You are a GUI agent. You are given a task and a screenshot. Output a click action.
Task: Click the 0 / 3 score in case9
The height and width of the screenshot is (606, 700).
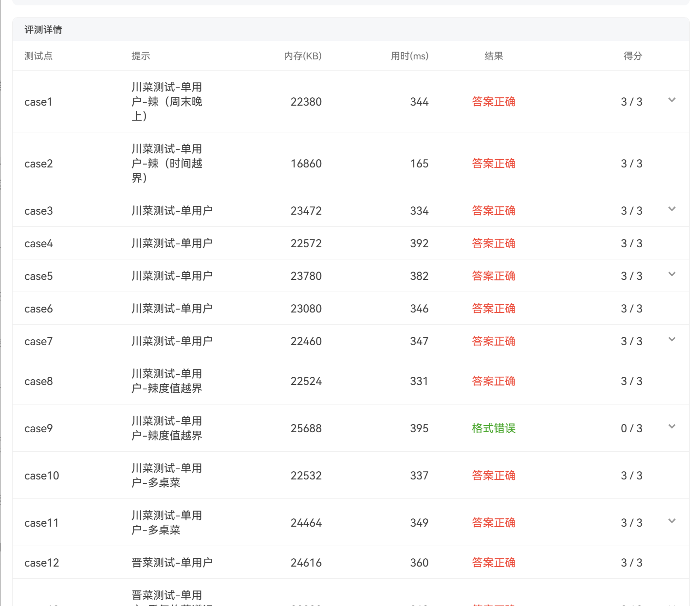pyautogui.click(x=631, y=428)
